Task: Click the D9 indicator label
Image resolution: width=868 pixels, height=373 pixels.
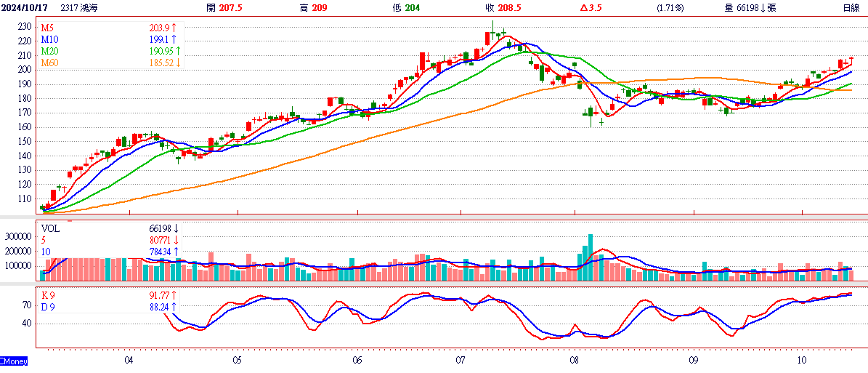Action: pyautogui.click(x=48, y=307)
